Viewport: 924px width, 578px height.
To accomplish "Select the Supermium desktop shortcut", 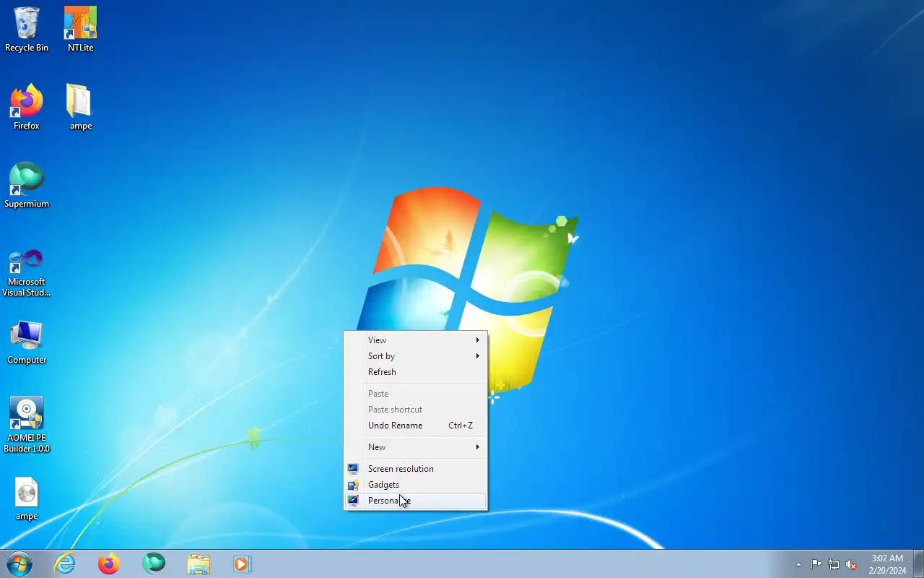I will pos(27,186).
